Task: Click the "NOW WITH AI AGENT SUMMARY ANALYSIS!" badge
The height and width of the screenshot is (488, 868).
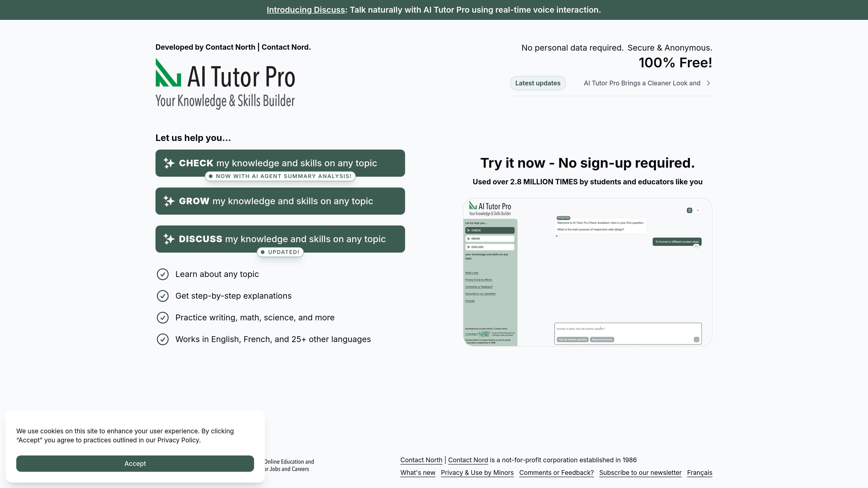Action: click(x=280, y=176)
